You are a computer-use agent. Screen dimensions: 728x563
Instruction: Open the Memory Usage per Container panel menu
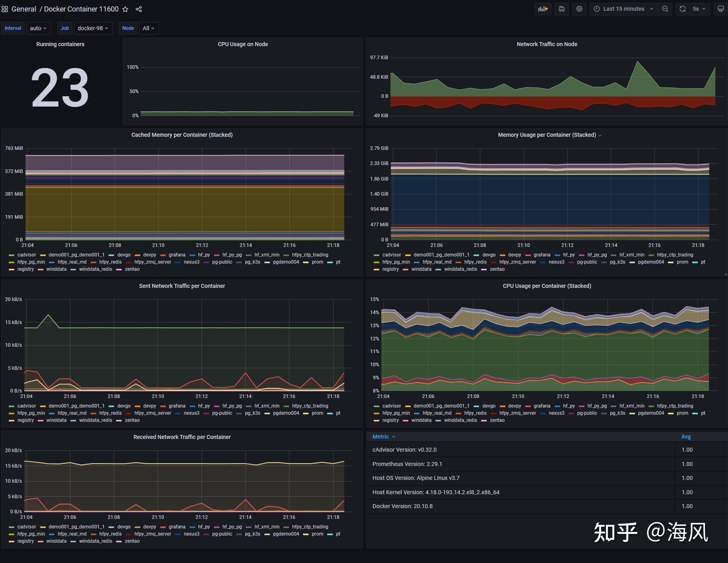pos(600,135)
